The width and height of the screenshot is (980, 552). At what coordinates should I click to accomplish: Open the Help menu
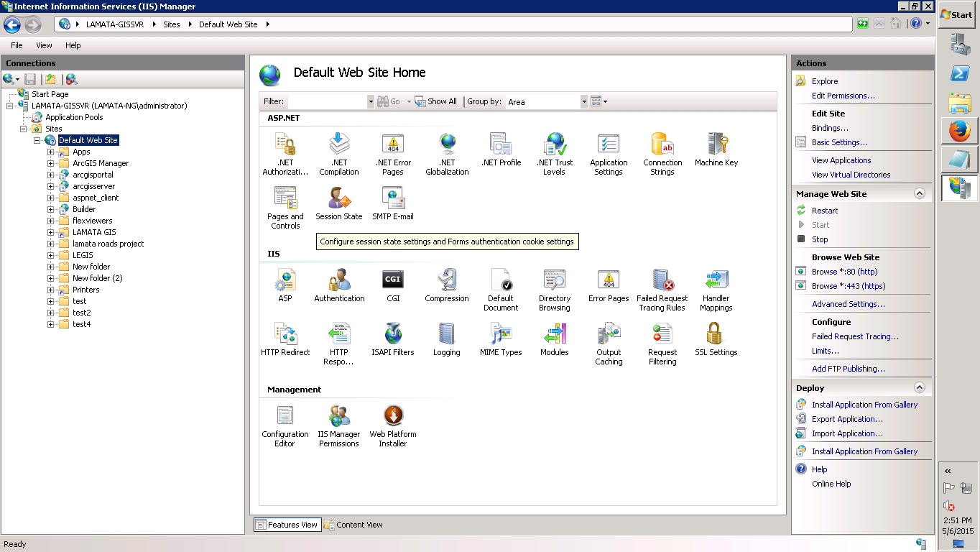click(73, 45)
